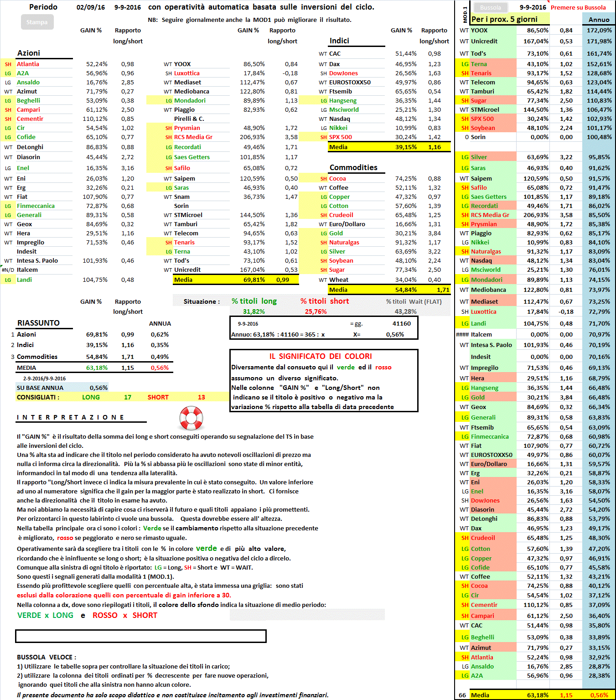Click Enel in Azioni column
This screenshot has width=616, height=700.
pos(23,168)
